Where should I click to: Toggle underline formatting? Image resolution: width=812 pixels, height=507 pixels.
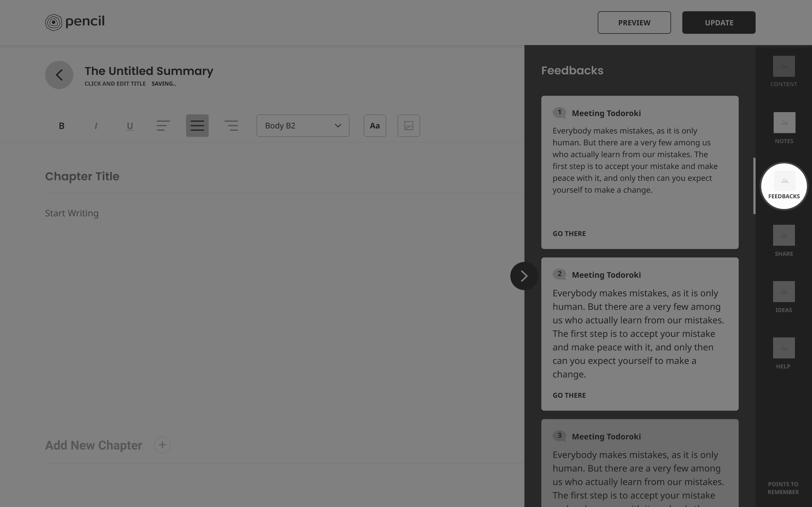(x=130, y=126)
